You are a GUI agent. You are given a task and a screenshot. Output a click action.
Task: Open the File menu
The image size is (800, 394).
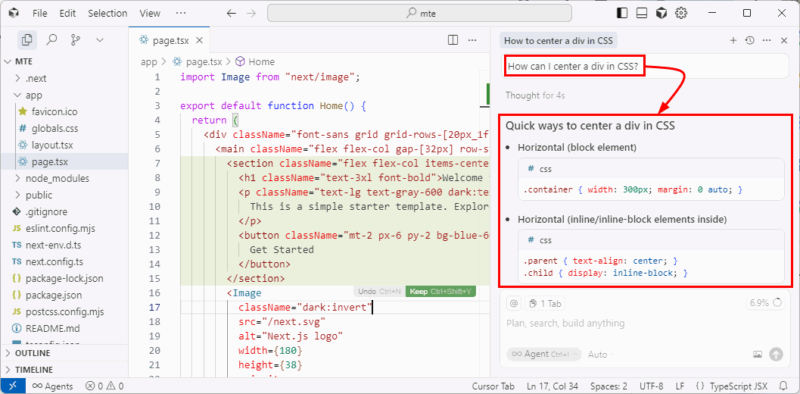[x=40, y=13]
